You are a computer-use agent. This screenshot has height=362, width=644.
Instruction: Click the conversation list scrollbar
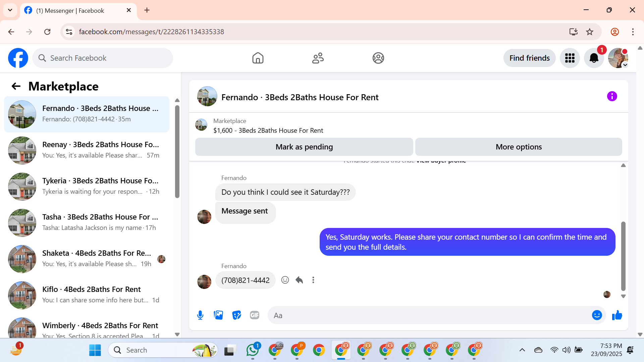tap(177, 152)
